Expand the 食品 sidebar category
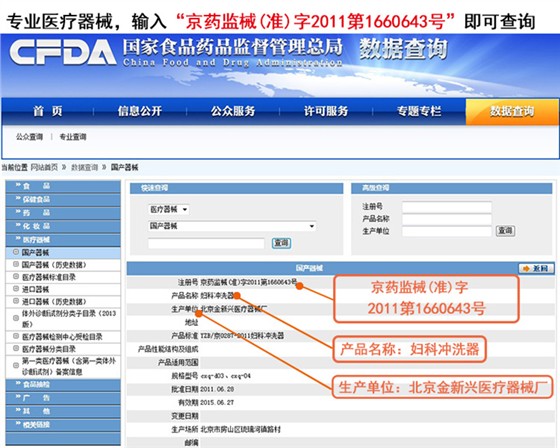This screenshot has height=448, width=560. click(63, 186)
